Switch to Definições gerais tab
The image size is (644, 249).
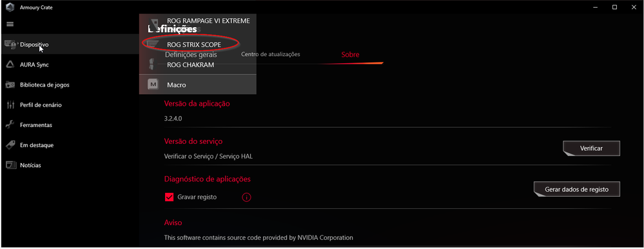pyautogui.click(x=191, y=55)
